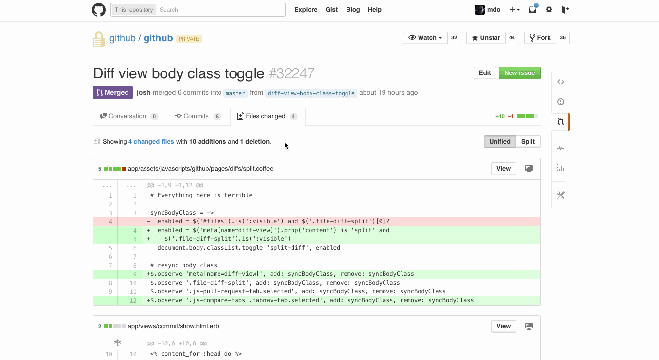
Task: Open the Pull requests sidebar icon
Action: (561, 122)
